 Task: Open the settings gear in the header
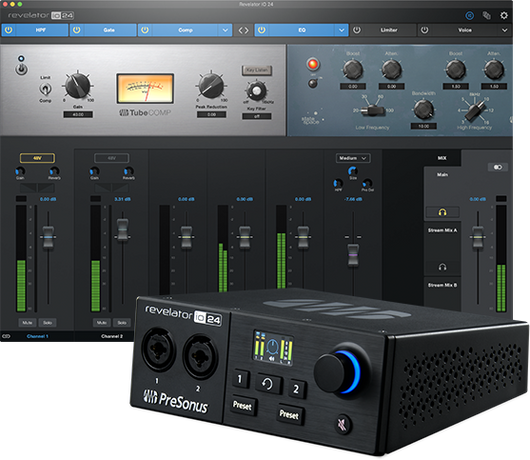(x=504, y=15)
